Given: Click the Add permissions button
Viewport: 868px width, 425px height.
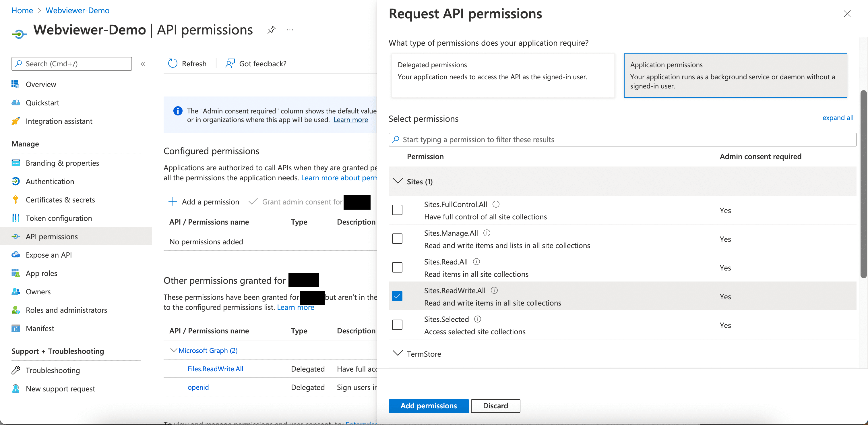Looking at the screenshot, I should tap(428, 406).
